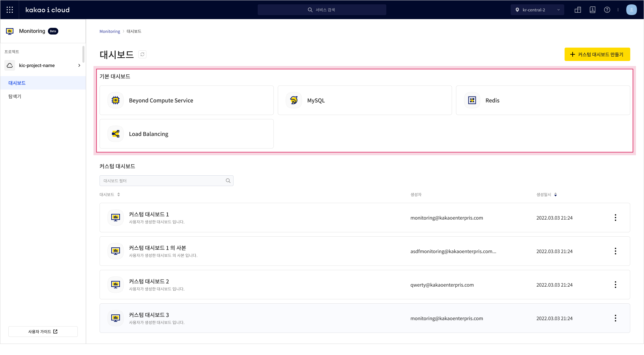Click monitor icon for 커스텀 대시보드 1 의 사본
Screen dimensions: 644x355
click(116, 251)
